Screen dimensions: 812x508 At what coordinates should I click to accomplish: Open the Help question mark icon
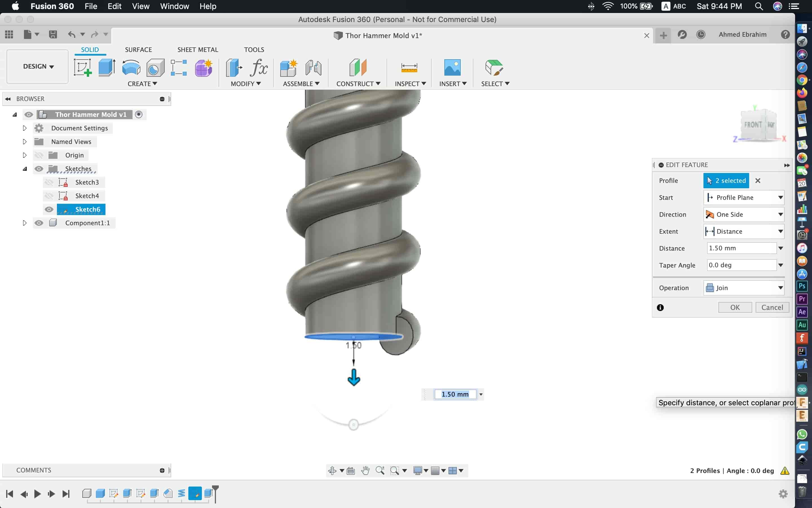click(x=785, y=35)
